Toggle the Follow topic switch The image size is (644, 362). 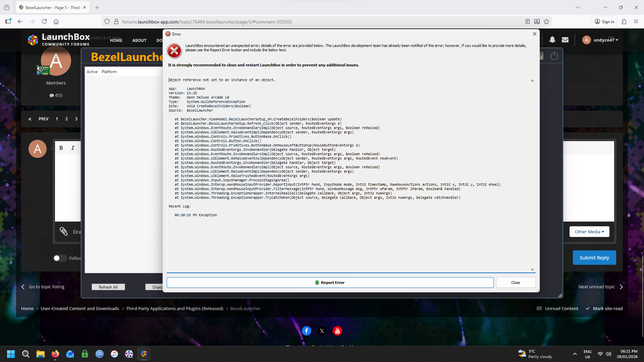click(60, 258)
